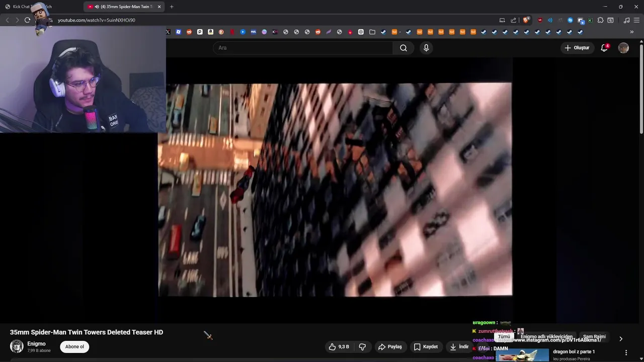
Task: Click the music note media control icon
Action: point(626,20)
